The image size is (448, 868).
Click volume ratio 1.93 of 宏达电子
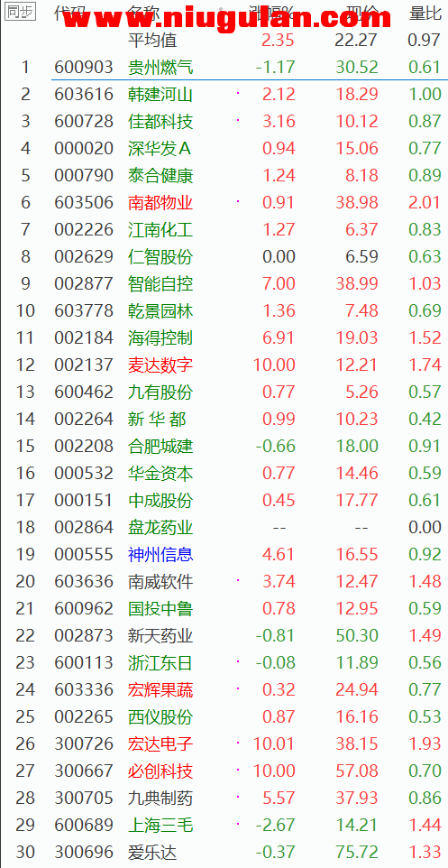[425, 744]
